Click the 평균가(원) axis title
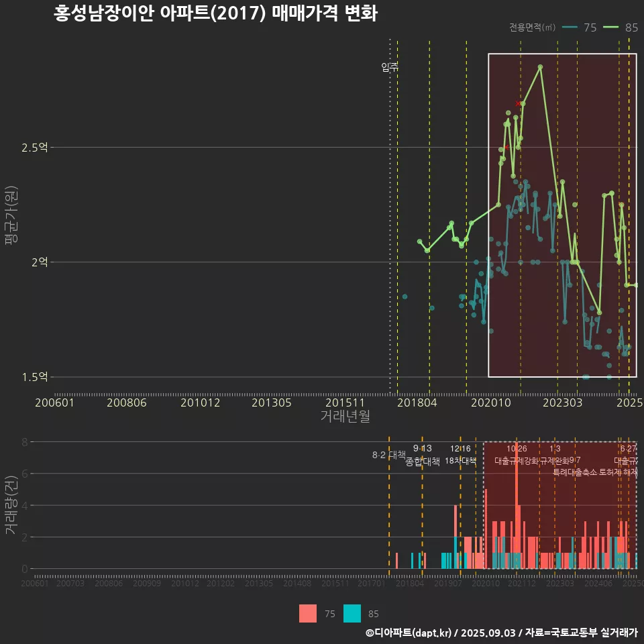Viewport: 644px width, 644px height. tap(11, 215)
